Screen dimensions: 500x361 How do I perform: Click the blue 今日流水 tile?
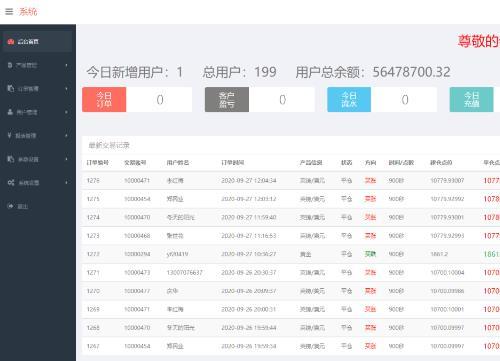349,100
